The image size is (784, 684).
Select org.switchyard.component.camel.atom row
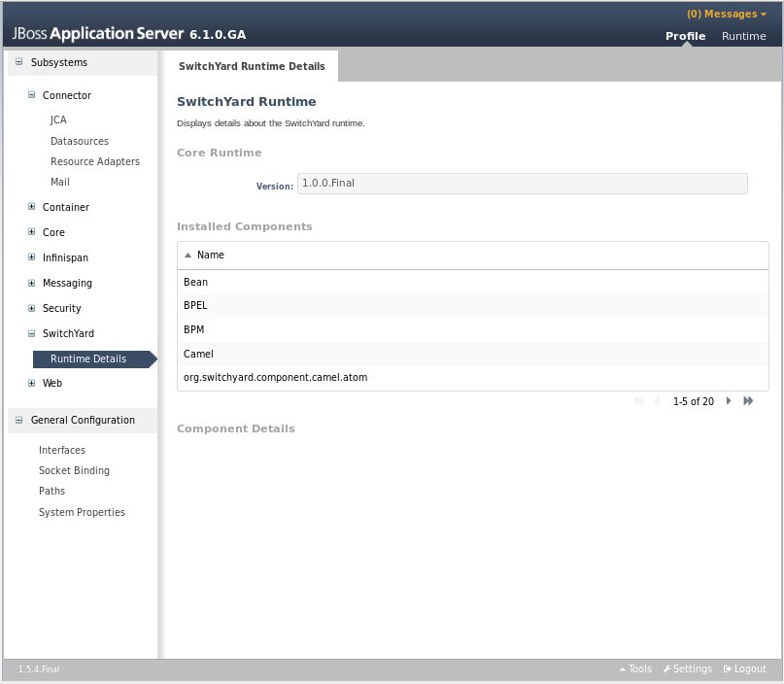[x=472, y=378]
